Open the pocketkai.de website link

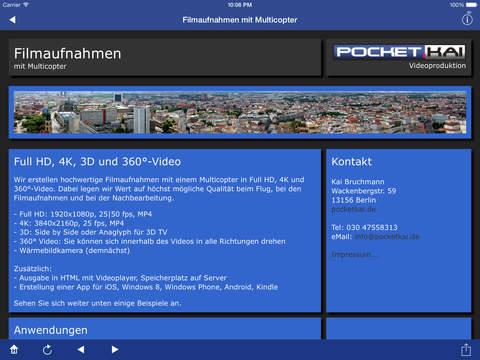(353, 209)
